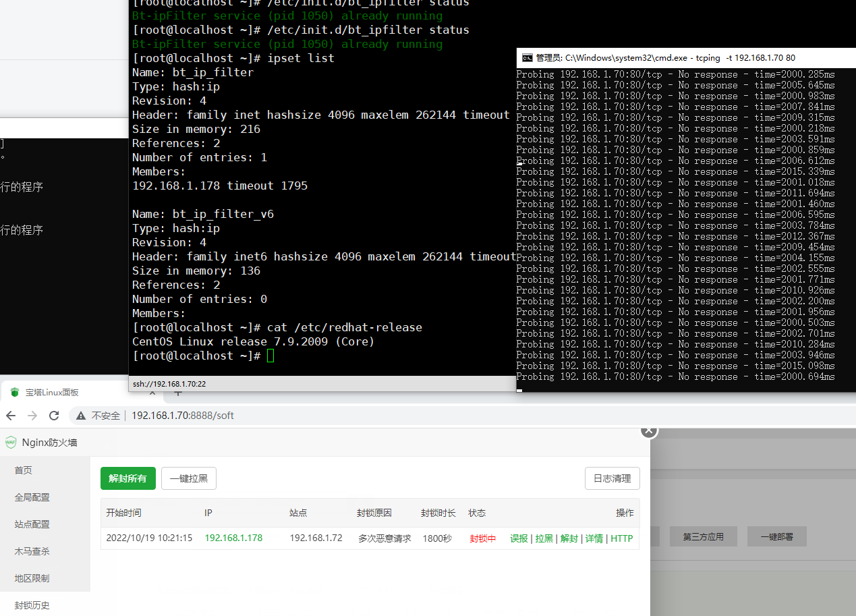Viewport: 856px width, 616px height.
Task: Click the site cell 192.168.1.72
Action: tap(316, 538)
